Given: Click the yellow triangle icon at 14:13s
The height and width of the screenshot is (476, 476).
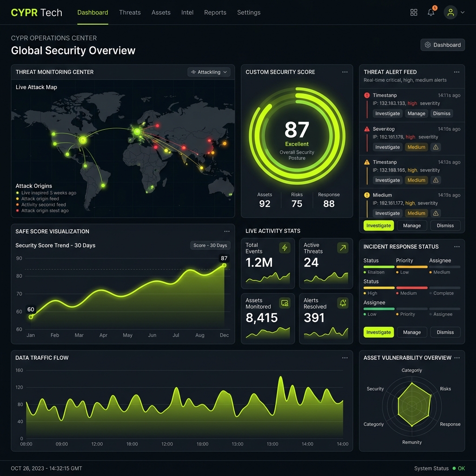Looking at the screenshot, I should tap(367, 162).
